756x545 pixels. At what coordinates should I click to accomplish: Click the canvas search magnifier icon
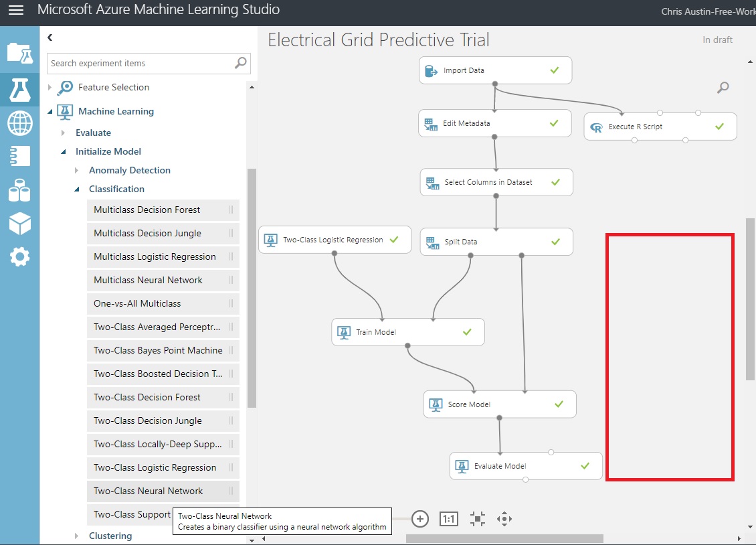coord(723,87)
